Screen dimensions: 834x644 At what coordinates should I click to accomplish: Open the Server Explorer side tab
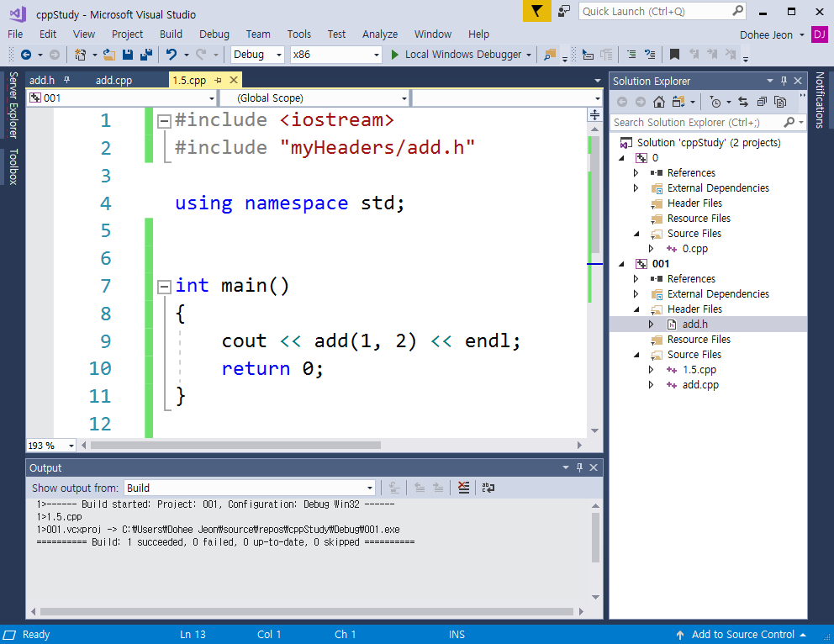pos(13,105)
